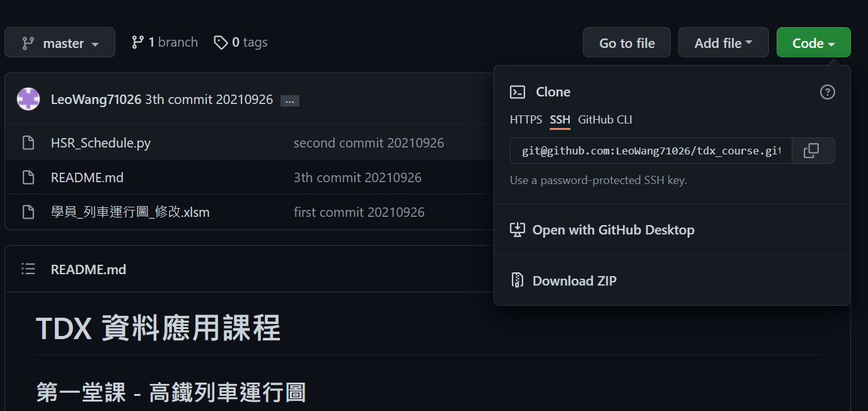Click the tags icon showing 0 tags
The image size is (868, 411).
221,42
